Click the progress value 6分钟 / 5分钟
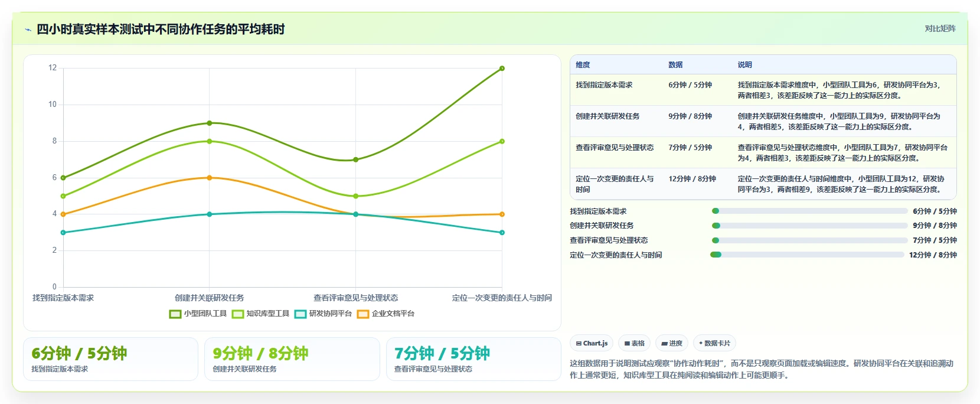Screen dimensions: 980x404 (x=935, y=211)
